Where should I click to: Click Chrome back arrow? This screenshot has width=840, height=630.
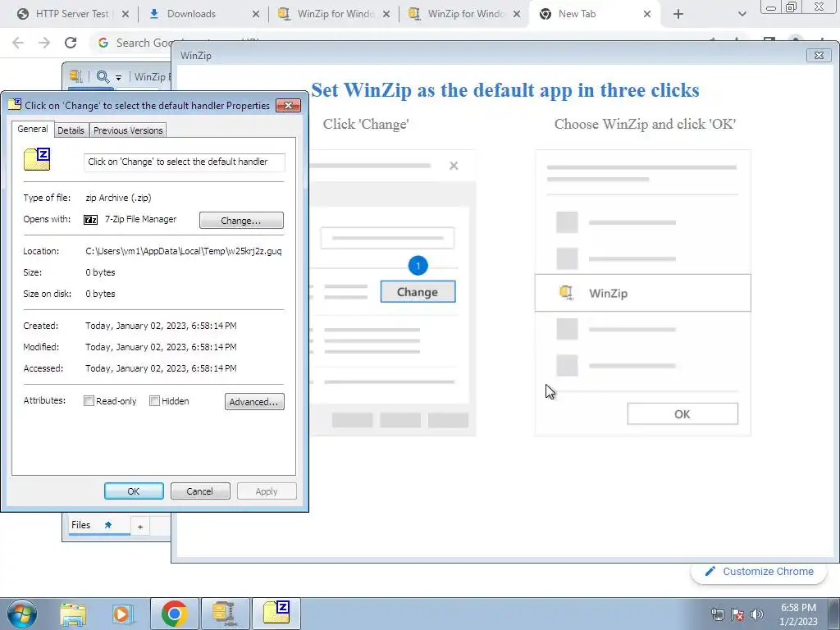[x=18, y=43]
